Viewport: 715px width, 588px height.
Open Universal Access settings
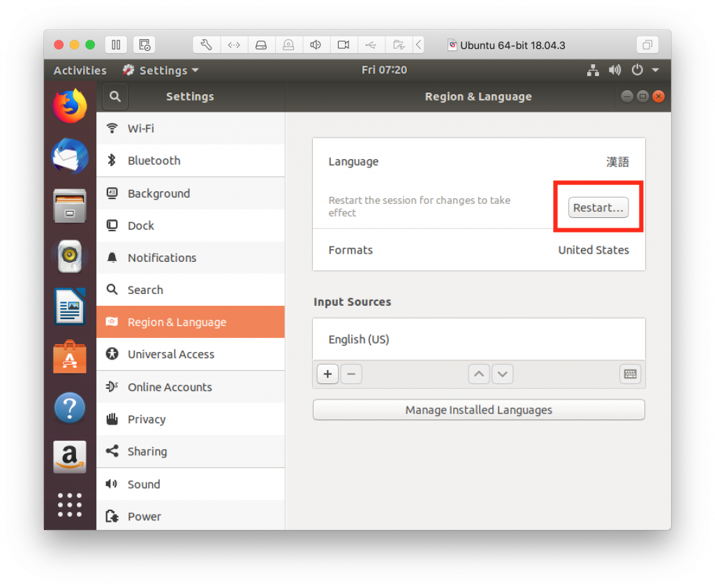tap(191, 355)
